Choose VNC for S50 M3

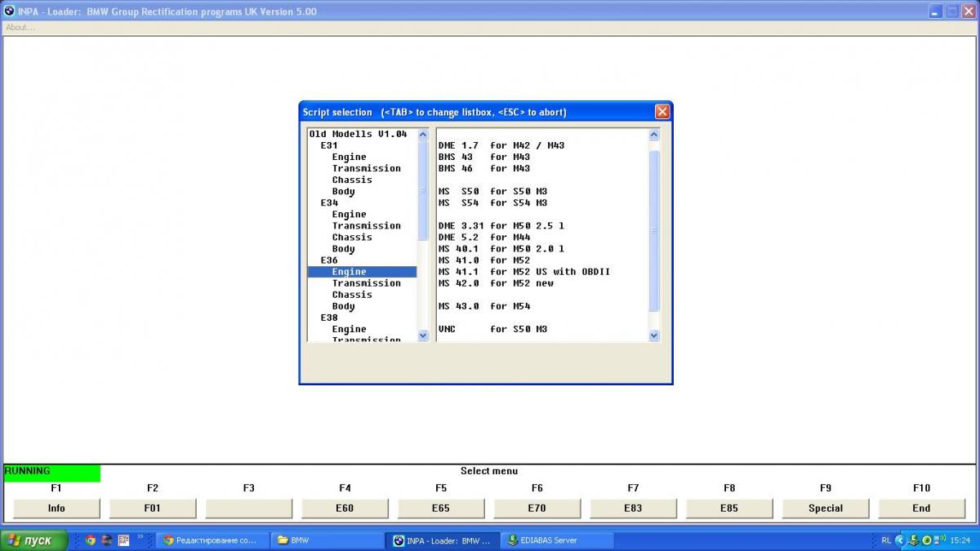tap(493, 329)
